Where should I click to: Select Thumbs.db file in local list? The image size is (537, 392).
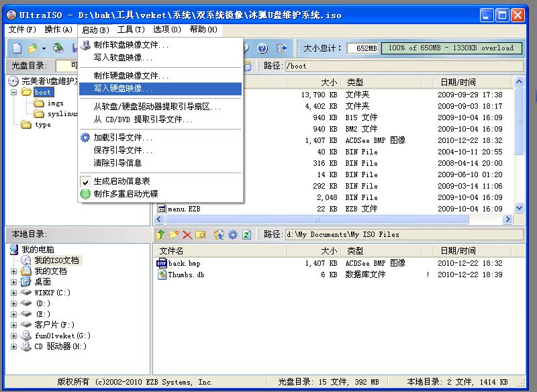(186, 275)
